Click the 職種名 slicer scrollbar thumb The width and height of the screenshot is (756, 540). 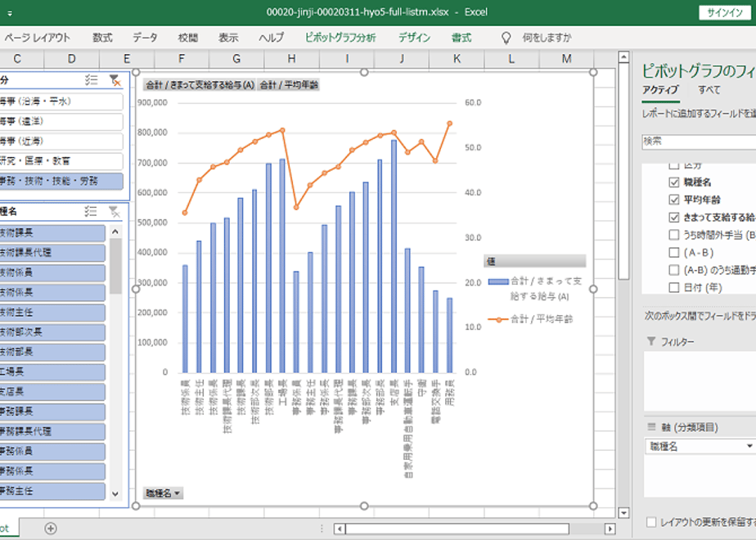coord(115,266)
